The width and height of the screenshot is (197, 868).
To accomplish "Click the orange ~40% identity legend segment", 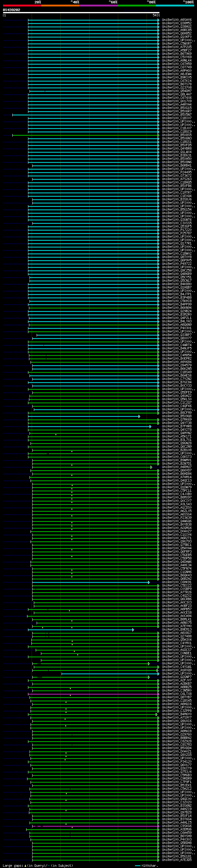I will click(60, 6).
